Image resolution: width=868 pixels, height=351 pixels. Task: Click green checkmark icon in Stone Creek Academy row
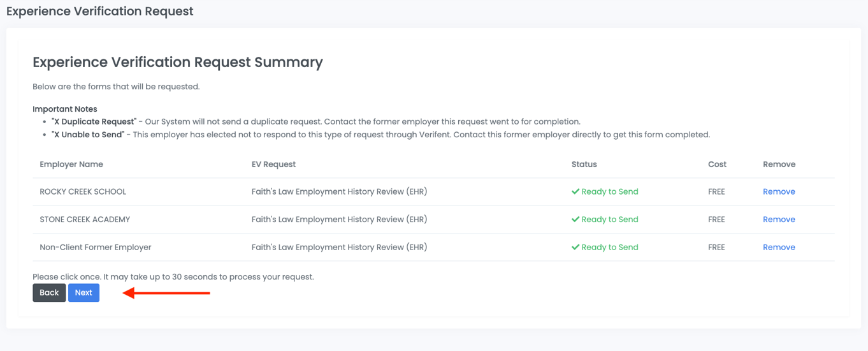click(x=575, y=220)
